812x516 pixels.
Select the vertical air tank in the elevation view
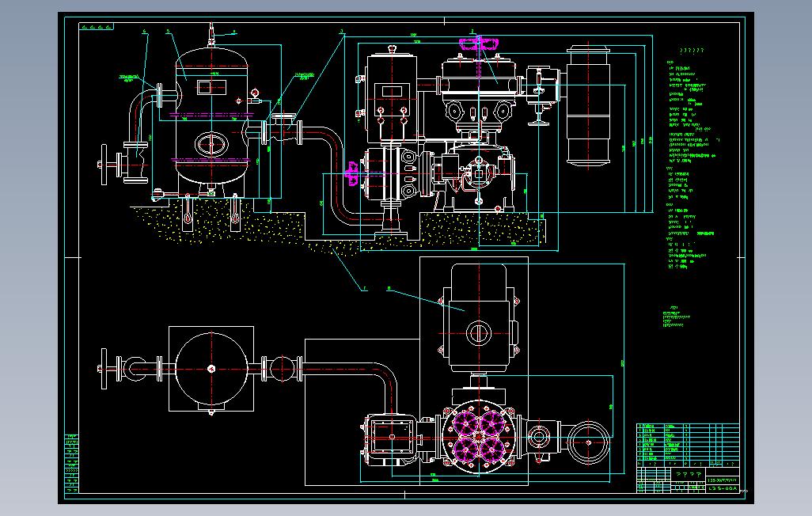(212, 116)
